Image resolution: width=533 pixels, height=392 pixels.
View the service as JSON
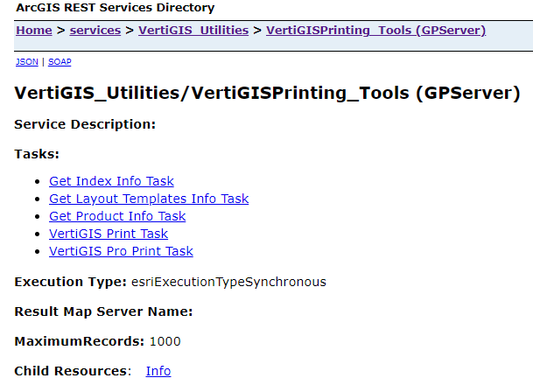coord(27,62)
